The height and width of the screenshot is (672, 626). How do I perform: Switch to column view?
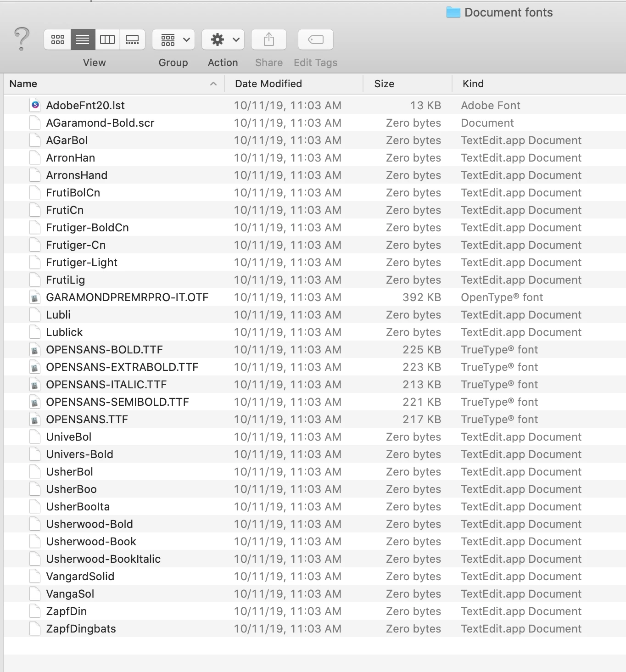107,39
